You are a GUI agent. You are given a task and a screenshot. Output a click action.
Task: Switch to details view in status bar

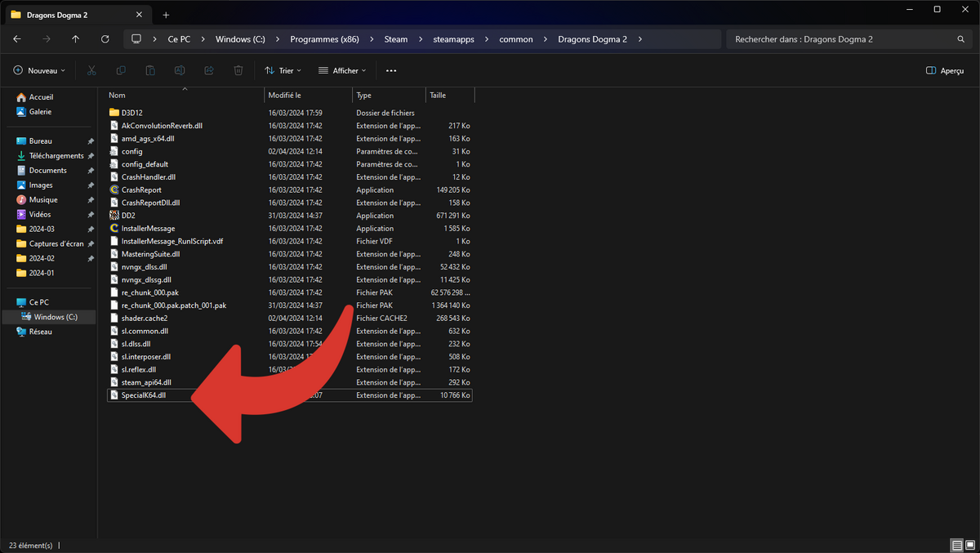tap(956, 545)
